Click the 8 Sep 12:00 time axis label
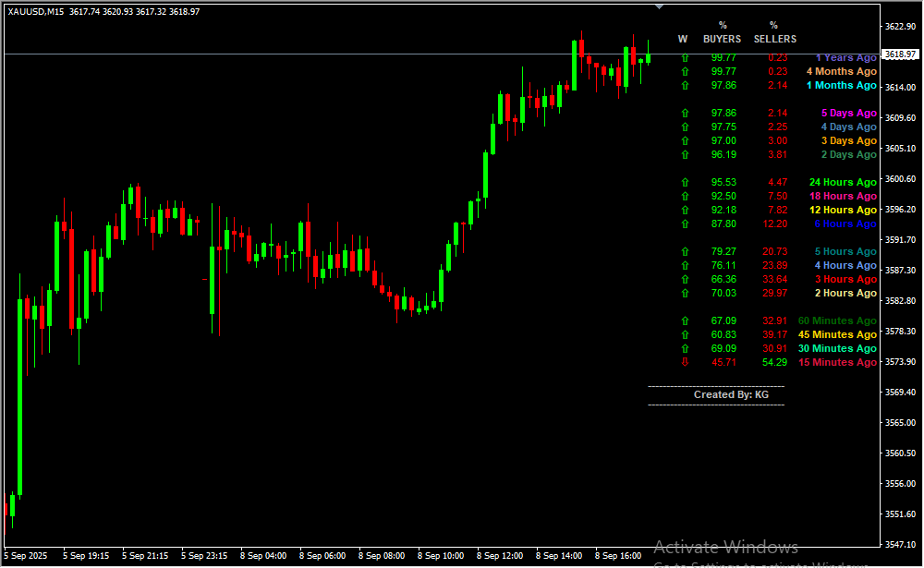 click(500, 556)
